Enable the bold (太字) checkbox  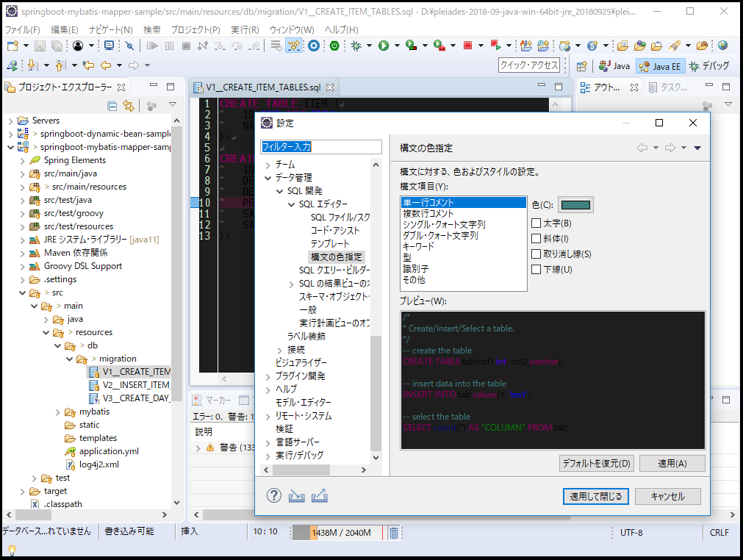coord(536,223)
